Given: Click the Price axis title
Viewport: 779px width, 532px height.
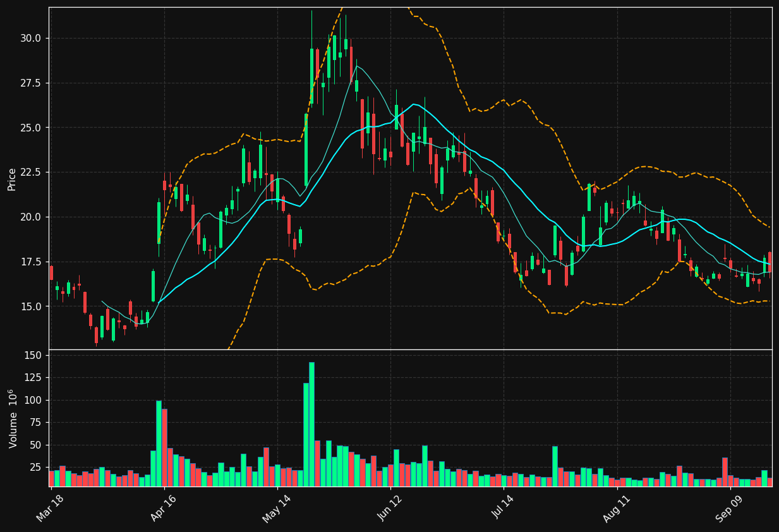Looking at the screenshot, I should pos(12,179).
